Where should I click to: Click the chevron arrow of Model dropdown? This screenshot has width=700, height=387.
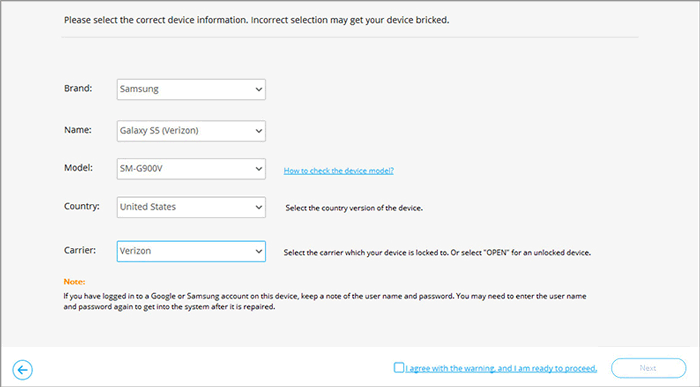(x=258, y=169)
